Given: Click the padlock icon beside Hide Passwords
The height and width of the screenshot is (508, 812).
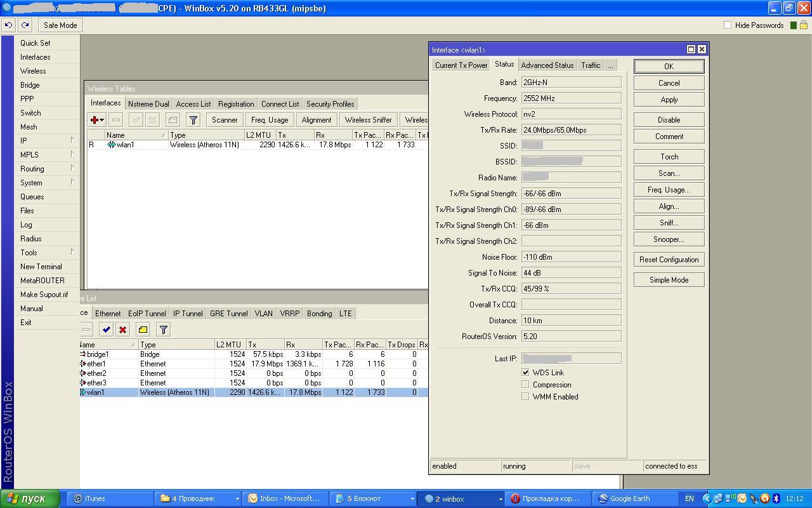Looking at the screenshot, I should tap(804, 25).
